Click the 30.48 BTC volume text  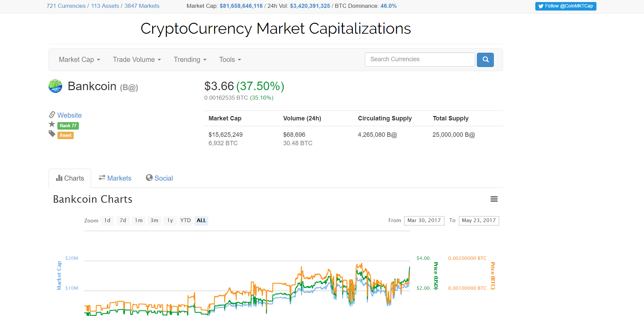298,143
